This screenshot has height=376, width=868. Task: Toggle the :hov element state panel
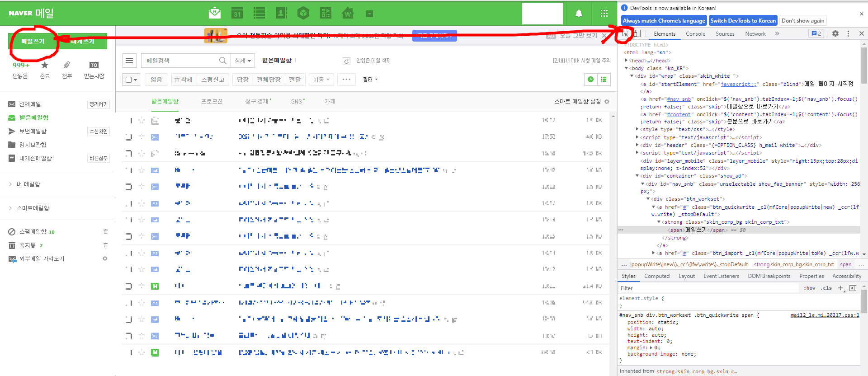809,288
